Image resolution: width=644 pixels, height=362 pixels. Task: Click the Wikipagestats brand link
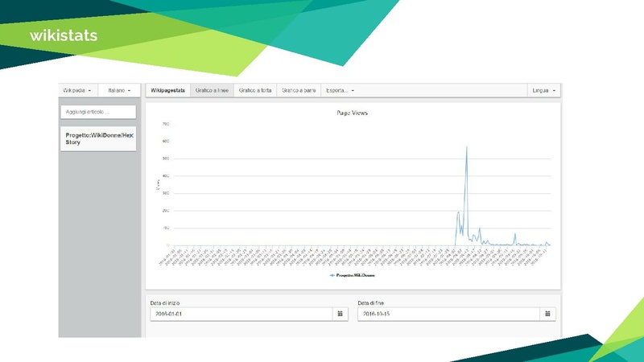point(167,90)
